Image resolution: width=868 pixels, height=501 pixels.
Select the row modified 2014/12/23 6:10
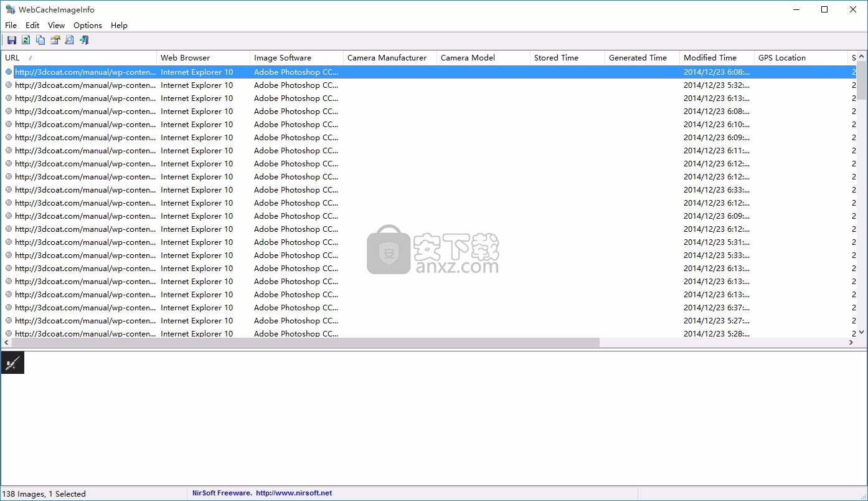click(428, 125)
